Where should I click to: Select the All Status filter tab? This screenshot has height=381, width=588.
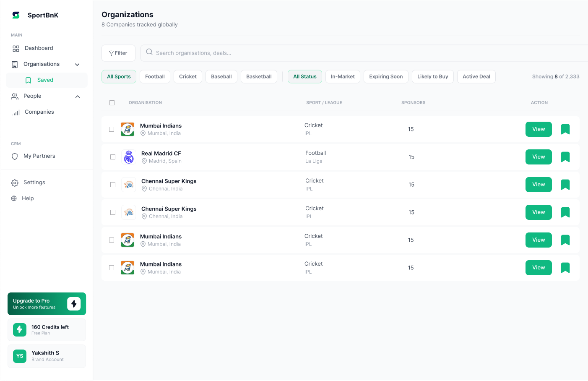[x=305, y=76]
